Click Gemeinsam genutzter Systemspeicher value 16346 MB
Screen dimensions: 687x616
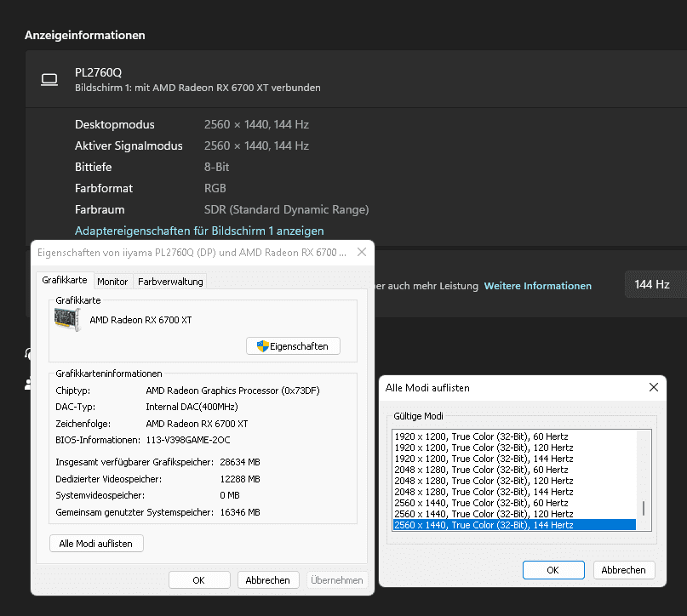[x=240, y=512]
